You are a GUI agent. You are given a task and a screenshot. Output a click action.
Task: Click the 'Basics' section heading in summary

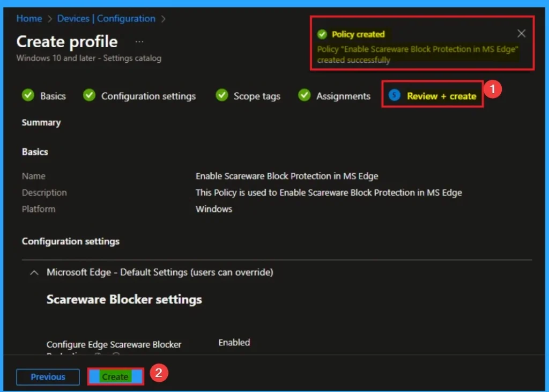(35, 152)
